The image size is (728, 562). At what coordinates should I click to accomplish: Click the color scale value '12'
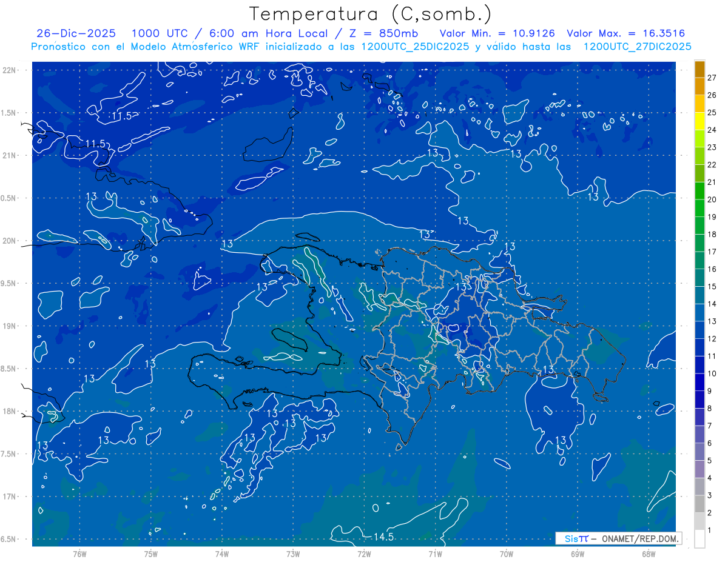[712, 339]
